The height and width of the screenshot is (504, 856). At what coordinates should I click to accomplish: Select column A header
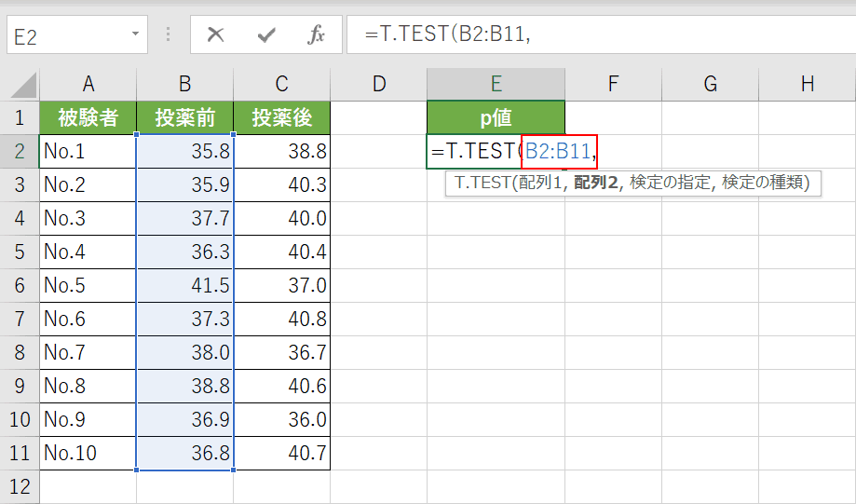[x=88, y=84]
